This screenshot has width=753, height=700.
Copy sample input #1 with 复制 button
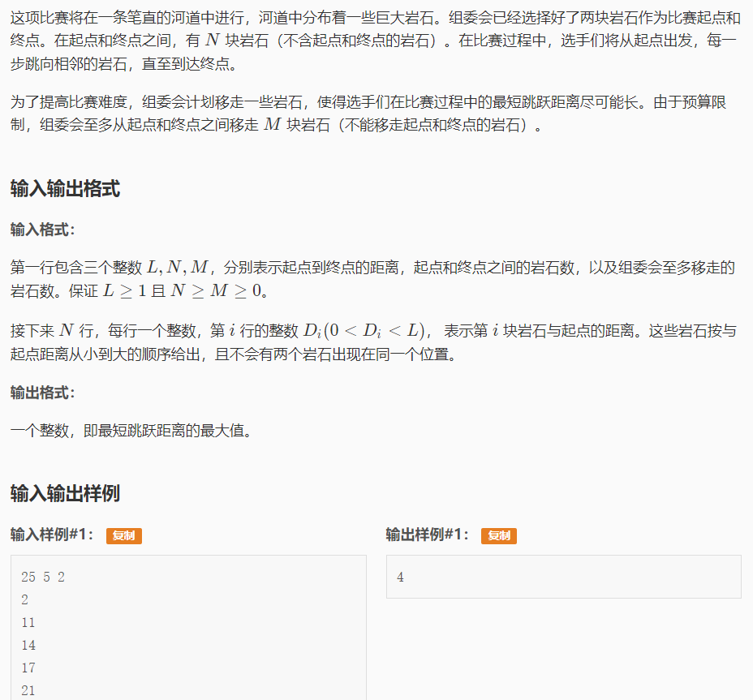click(x=124, y=535)
